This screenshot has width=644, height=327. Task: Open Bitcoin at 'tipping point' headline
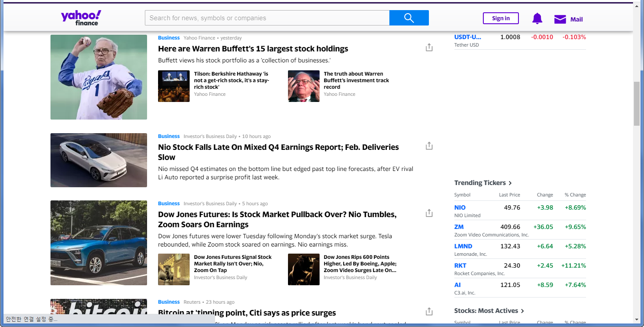click(247, 313)
